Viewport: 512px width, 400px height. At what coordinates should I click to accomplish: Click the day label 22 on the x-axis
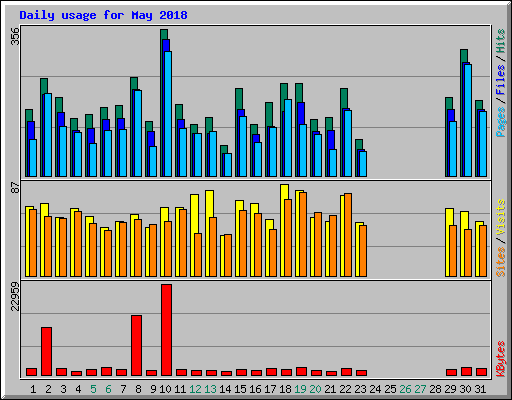click(345, 389)
